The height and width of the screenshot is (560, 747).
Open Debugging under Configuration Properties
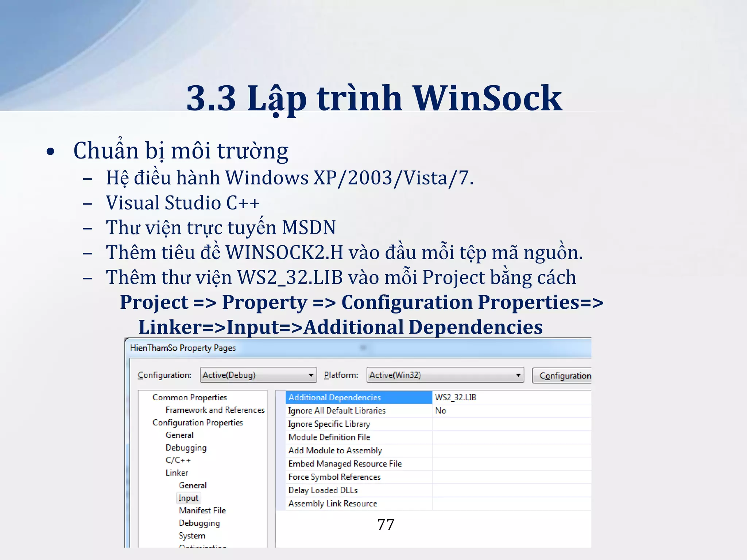click(x=186, y=448)
